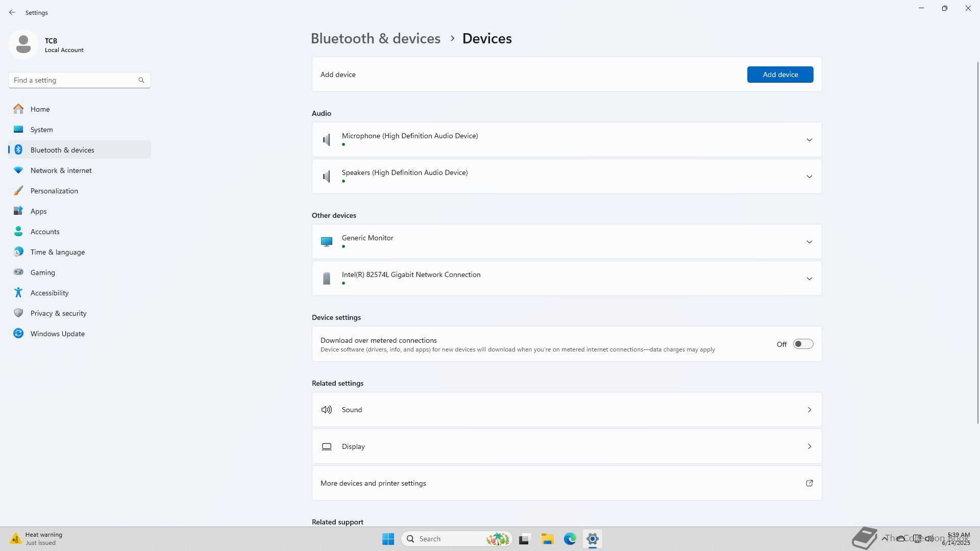Open File Explorer from the taskbar
Image resolution: width=980 pixels, height=551 pixels.
pyautogui.click(x=547, y=539)
